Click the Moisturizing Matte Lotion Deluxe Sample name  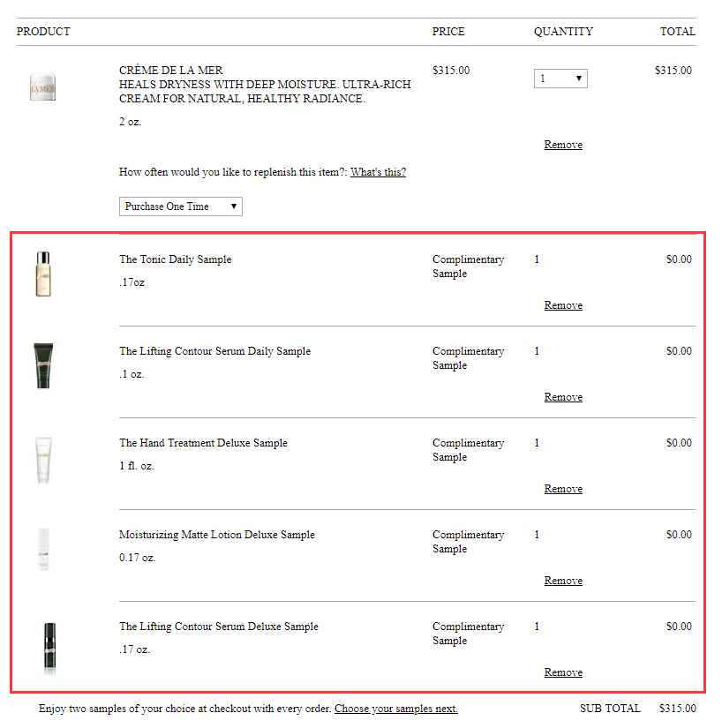[x=217, y=535]
